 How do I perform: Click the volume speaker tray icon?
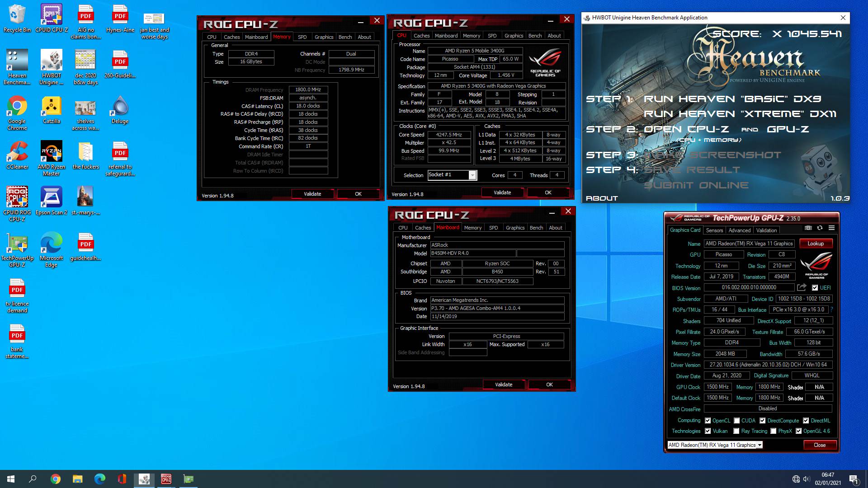coord(806,479)
